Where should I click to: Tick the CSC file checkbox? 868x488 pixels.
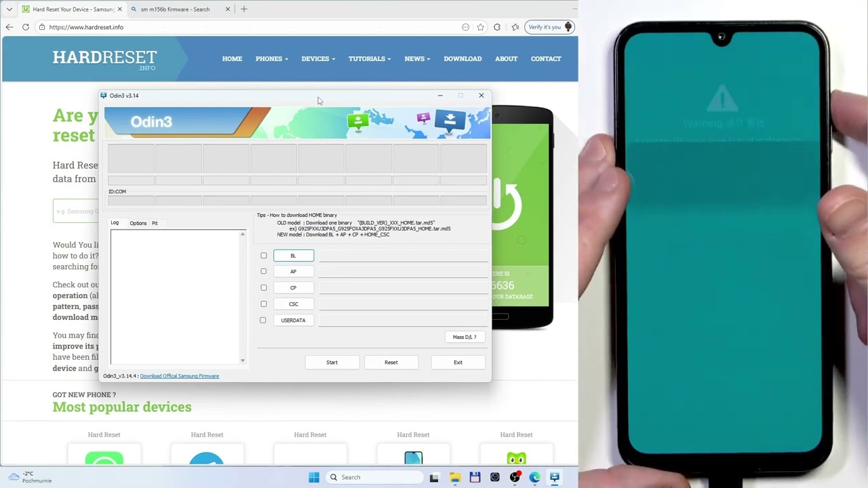tap(264, 304)
